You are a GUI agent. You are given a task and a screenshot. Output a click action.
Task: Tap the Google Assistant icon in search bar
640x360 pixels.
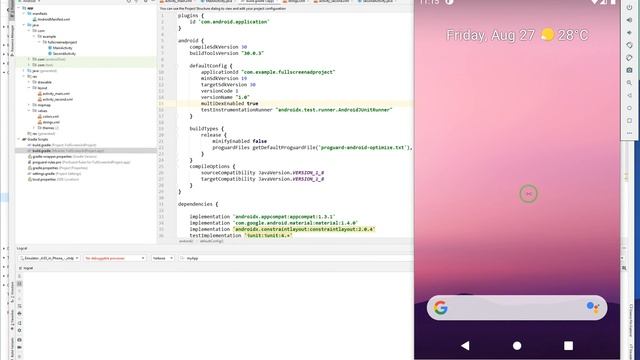pos(593,307)
